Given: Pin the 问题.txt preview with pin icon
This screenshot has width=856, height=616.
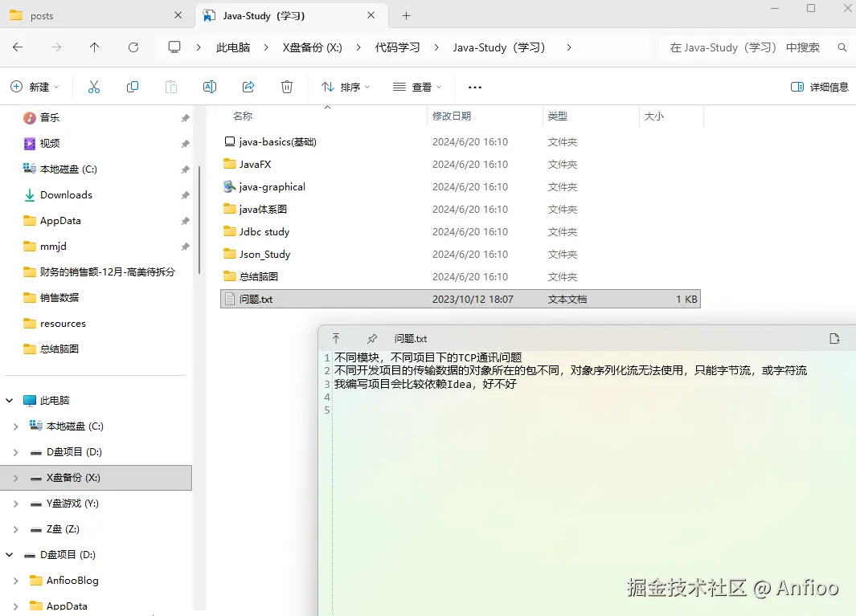Looking at the screenshot, I should (372, 339).
